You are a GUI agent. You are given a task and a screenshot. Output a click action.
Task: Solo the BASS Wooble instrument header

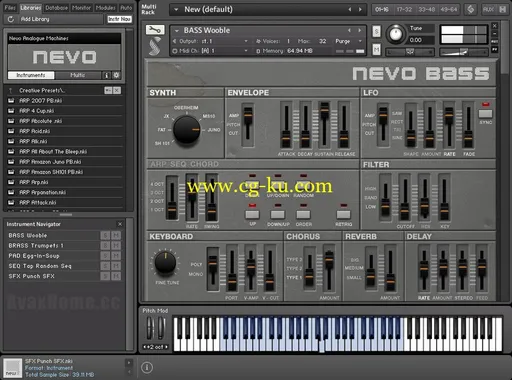(376, 31)
